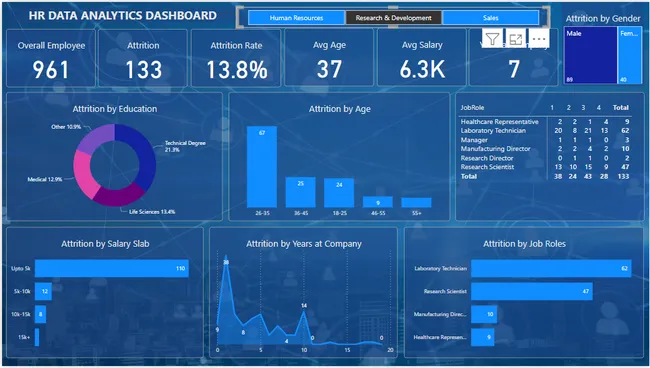Click the HR Data Analytics Dashboard heading
The height and width of the screenshot is (368, 650).
(123, 16)
